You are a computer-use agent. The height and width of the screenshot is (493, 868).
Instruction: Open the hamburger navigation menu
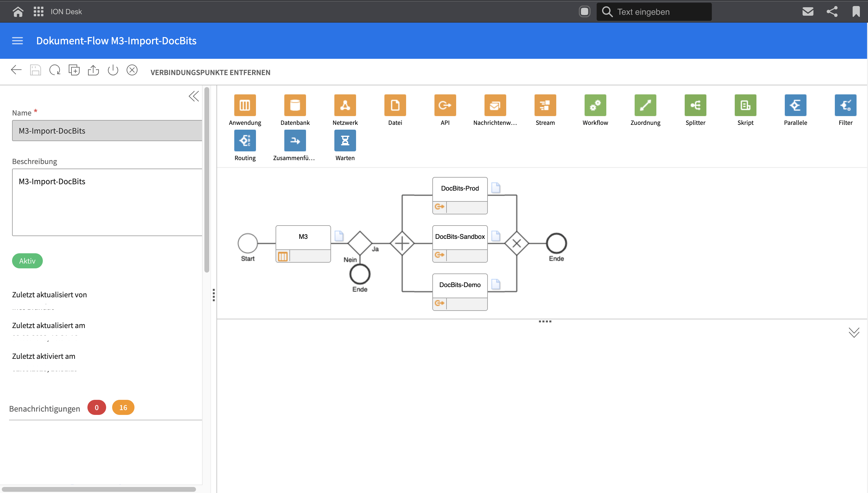pos(17,41)
